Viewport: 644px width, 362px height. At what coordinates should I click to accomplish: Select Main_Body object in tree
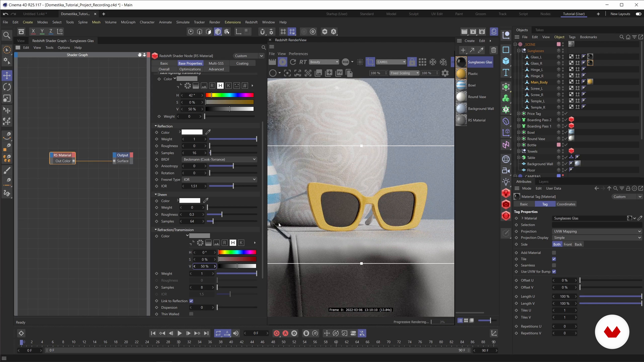pyautogui.click(x=539, y=82)
